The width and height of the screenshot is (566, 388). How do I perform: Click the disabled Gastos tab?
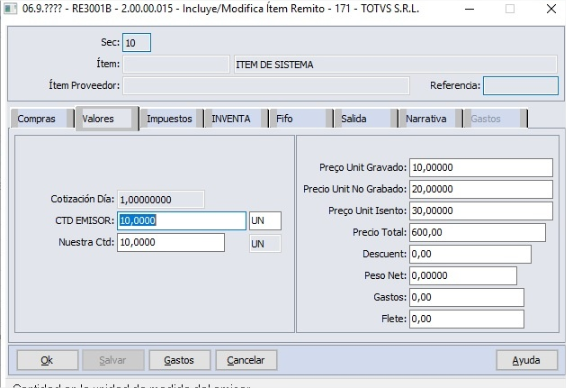[x=496, y=119]
